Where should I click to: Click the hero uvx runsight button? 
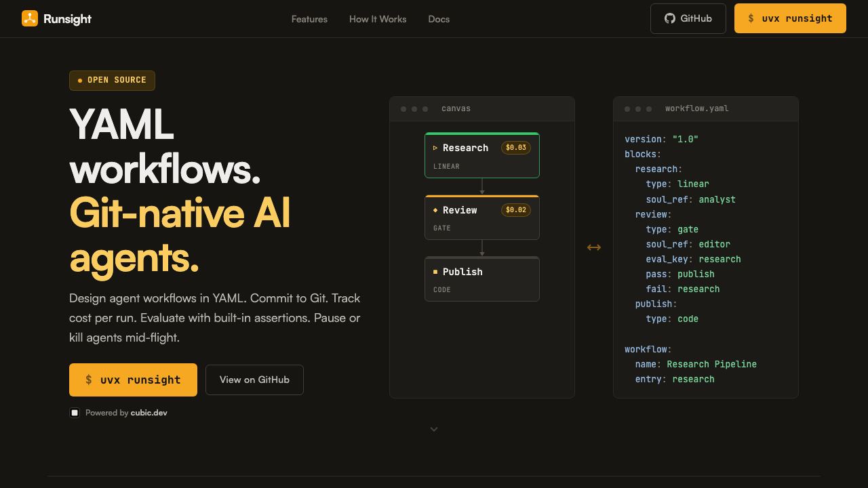click(133, 380)
